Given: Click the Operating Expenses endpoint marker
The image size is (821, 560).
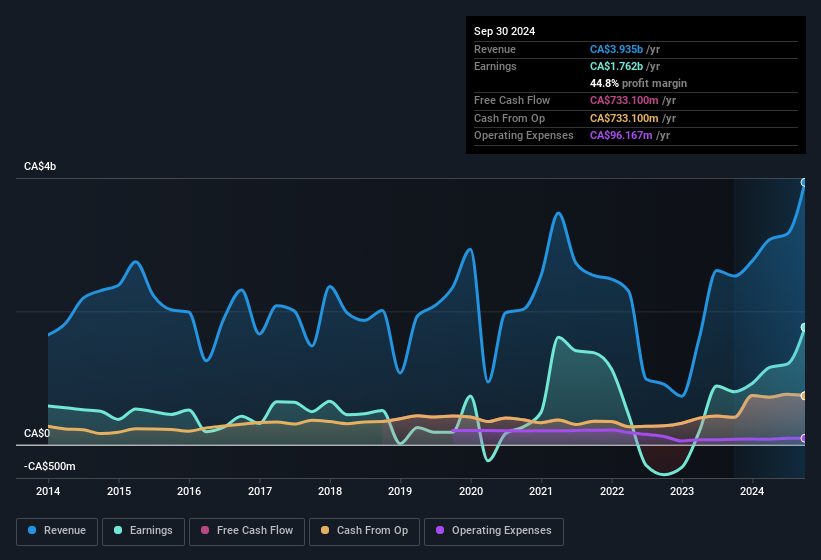Looking at the screenshot, I should 804,438.
